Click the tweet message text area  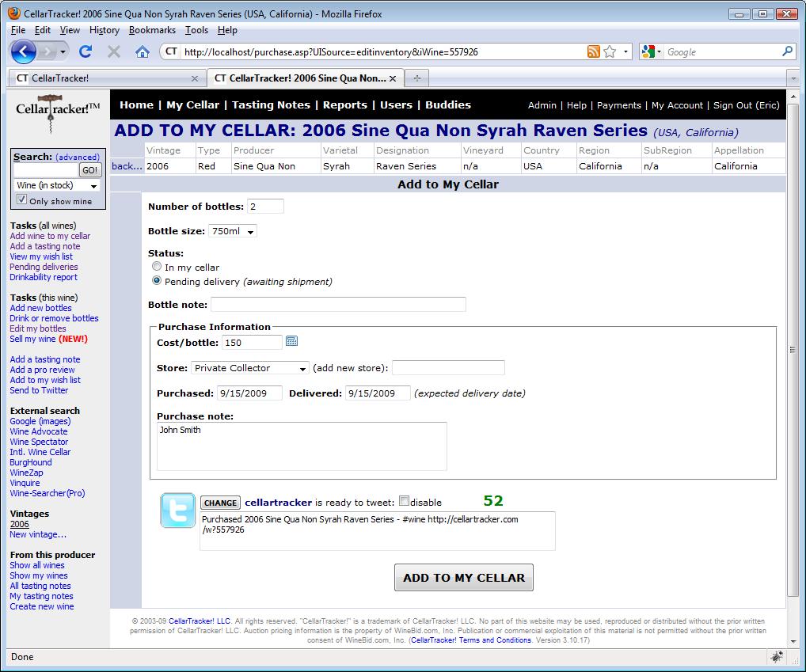pyautogui.click(x=378, y=531)
